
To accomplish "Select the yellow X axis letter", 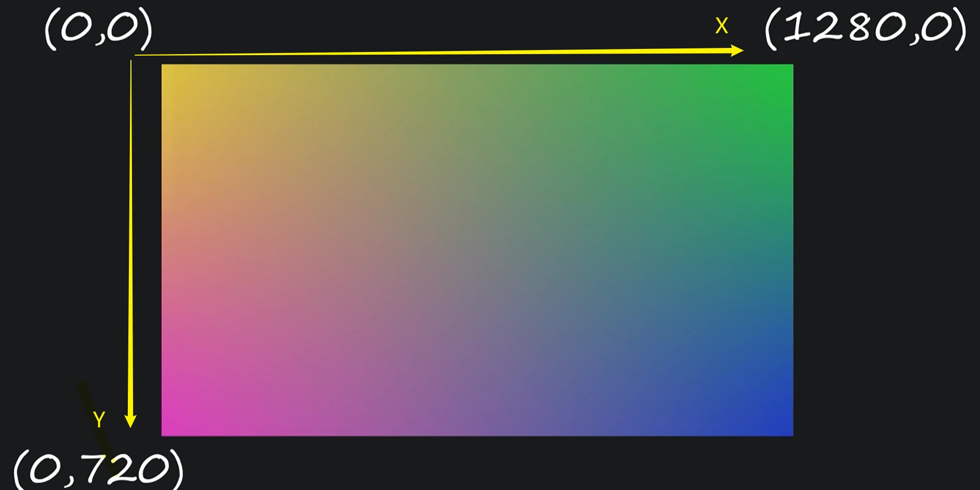I will click(721, 26).
